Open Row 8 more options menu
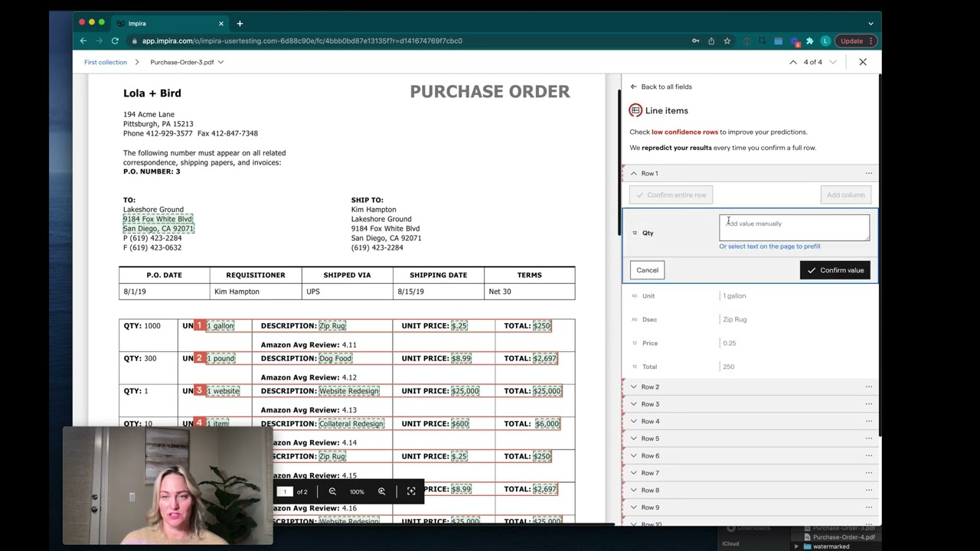The image size is (980, 551). click(868, 490)
